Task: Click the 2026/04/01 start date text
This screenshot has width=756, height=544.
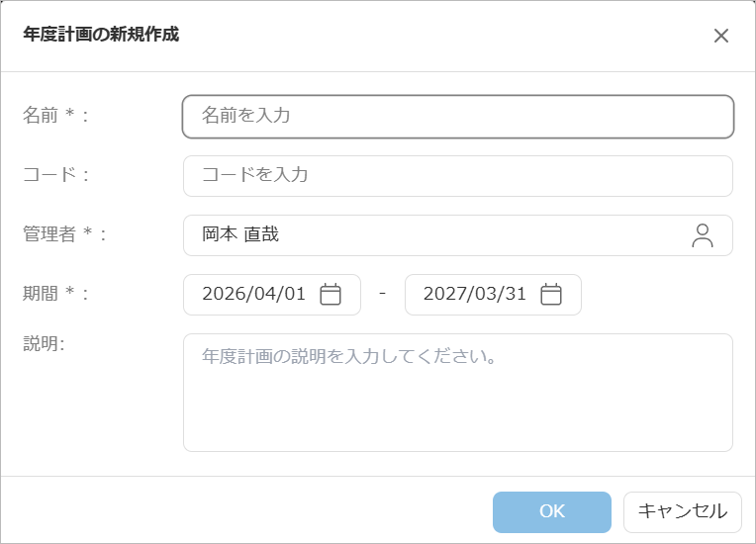Action: (254, 295)
